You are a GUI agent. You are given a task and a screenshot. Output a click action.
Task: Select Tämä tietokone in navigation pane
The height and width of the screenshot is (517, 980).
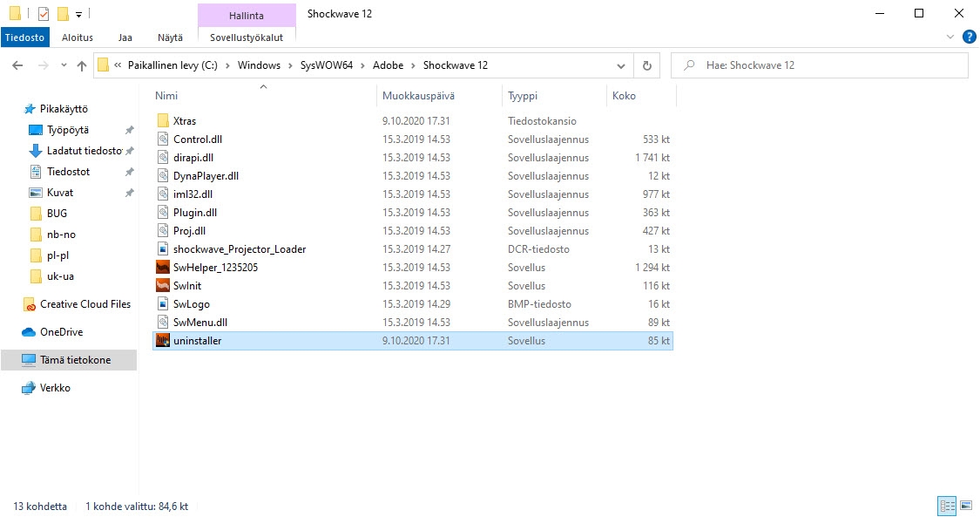coord(69,360)
